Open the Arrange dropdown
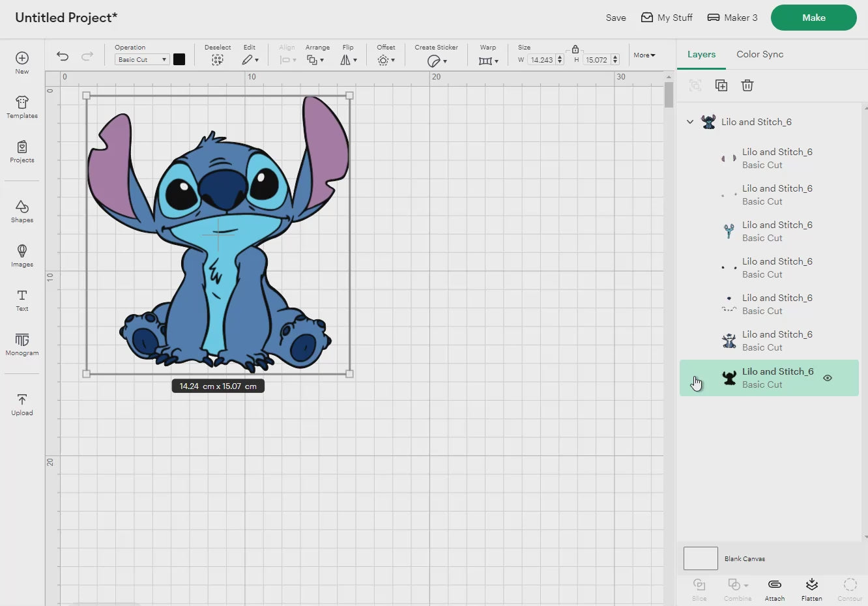The height and width of the screenshot is (606, 868). 315,60
